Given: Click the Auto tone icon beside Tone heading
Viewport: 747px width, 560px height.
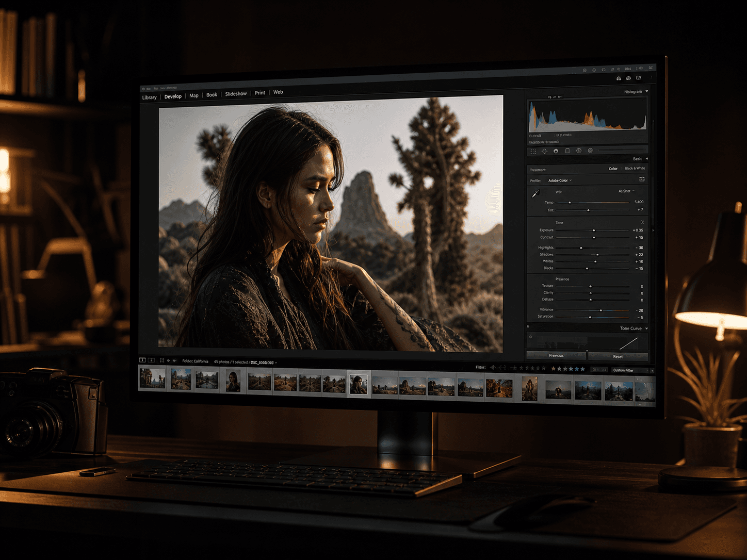Looking at the screenshot, I should click(642, 222).
